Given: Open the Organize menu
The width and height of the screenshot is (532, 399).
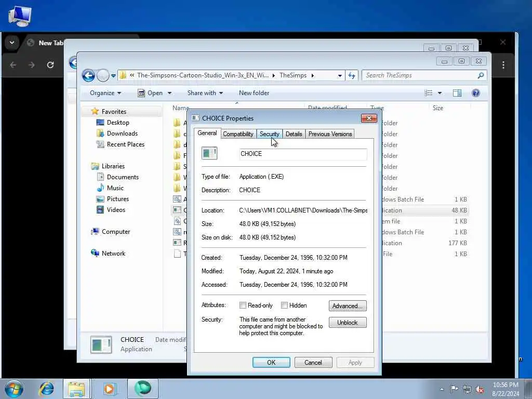Looking at the screenshot, I should pyautogui.click(x=105, y=93).
